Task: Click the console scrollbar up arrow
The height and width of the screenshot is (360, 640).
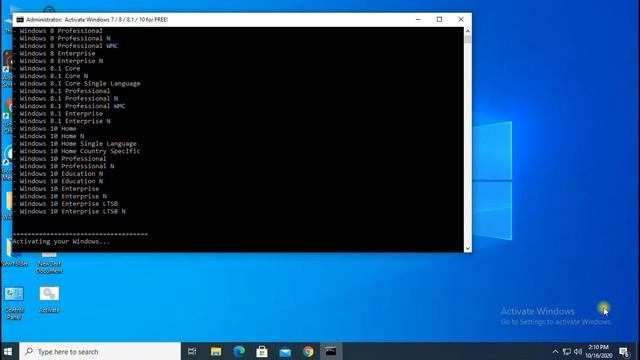Action: tap(468, 31)
